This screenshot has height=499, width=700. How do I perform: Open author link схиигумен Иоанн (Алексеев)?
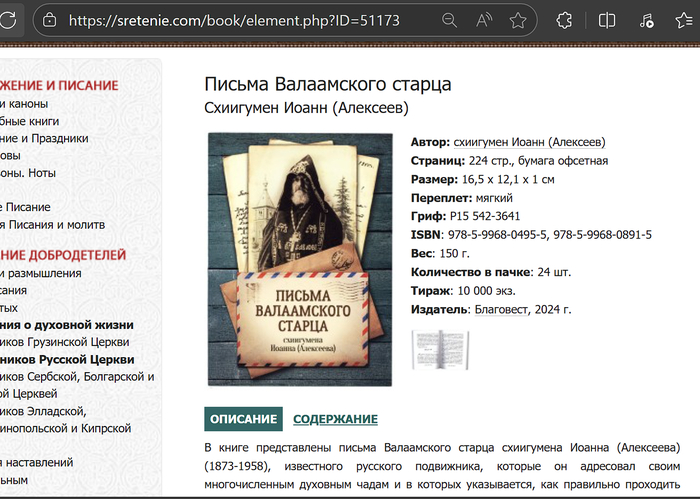(529, 142)
